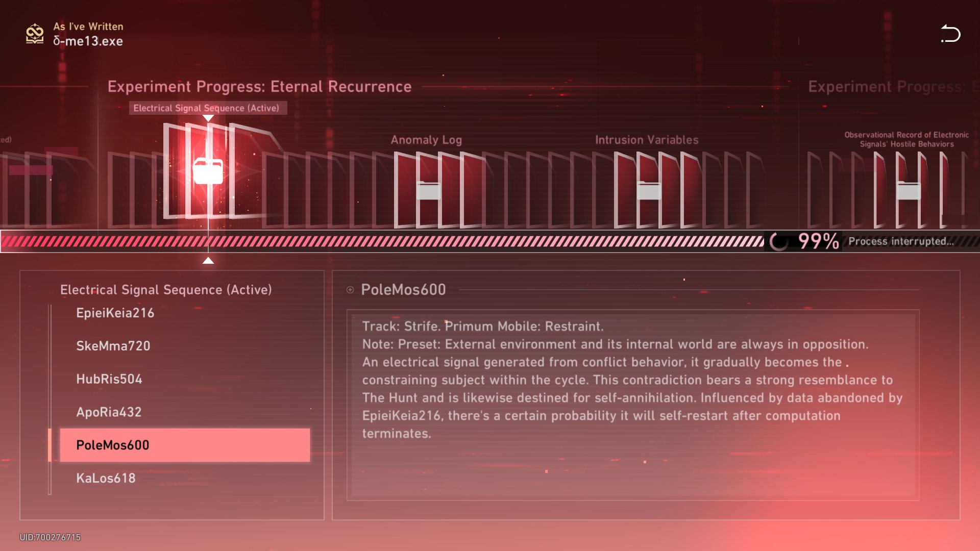Select HubRis504 entry
980x551 pixels.
tap(109, 379)
